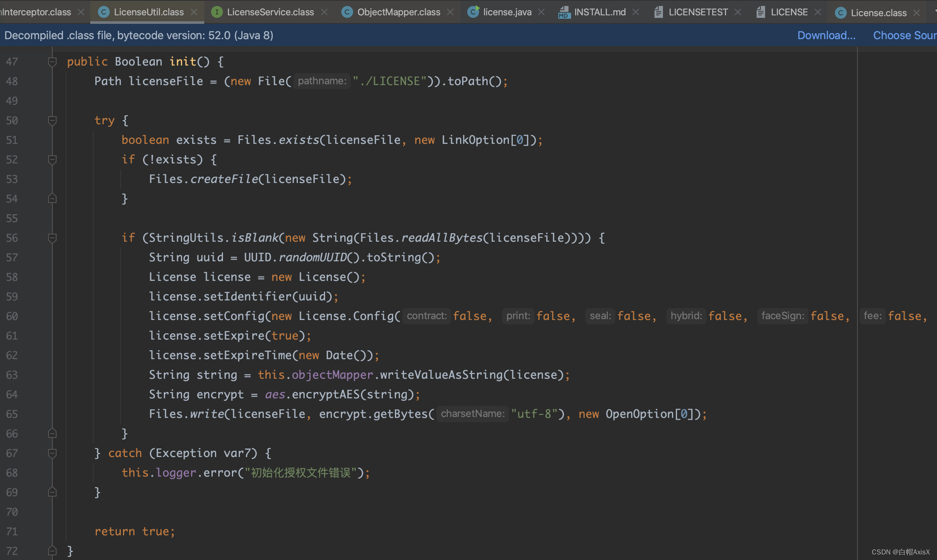
Task: Collapse the try block fold at line 50
Action: pyautogui.click(x=52, y=121)
